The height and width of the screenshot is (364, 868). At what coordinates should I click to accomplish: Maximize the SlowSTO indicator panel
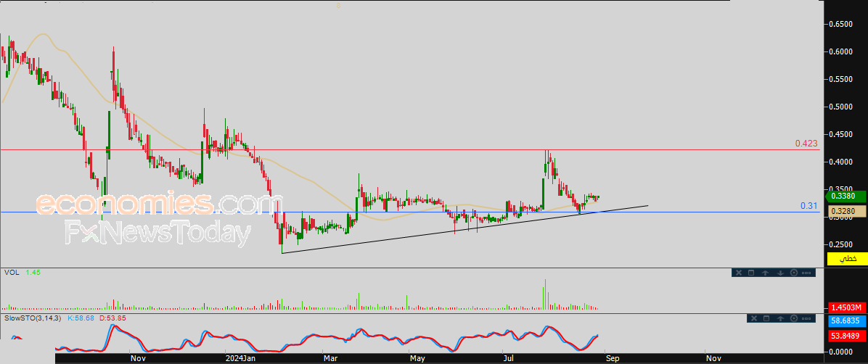pos(766,318)
